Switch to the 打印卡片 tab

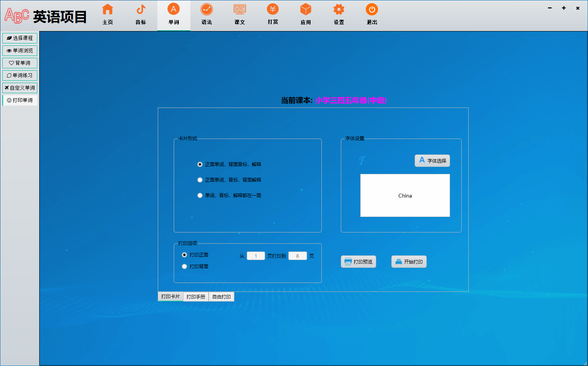171,297
